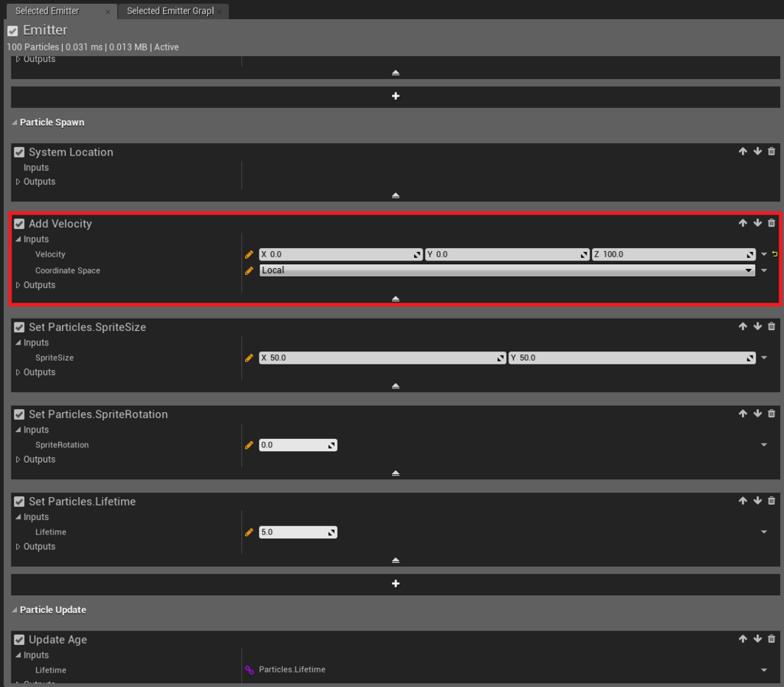Open the Coordinate Space options arrow at right

[764, 270]
